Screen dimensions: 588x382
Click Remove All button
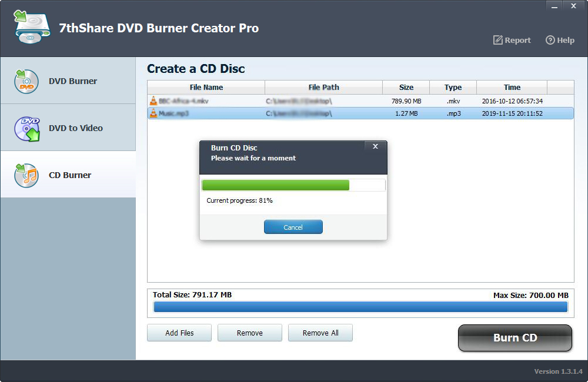tap(320, 333)
